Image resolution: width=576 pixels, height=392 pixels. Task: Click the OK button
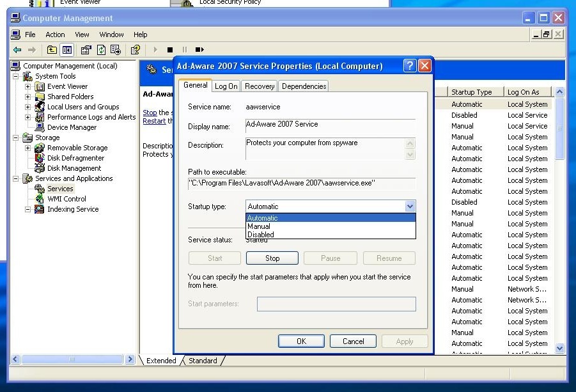coord(301,341)
